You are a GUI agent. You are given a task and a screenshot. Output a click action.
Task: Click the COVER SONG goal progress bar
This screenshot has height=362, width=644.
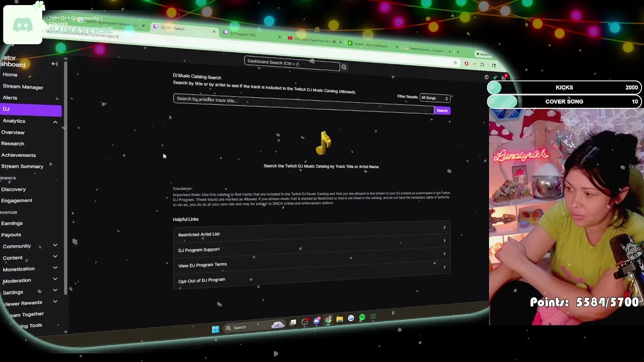coord(564,102)
